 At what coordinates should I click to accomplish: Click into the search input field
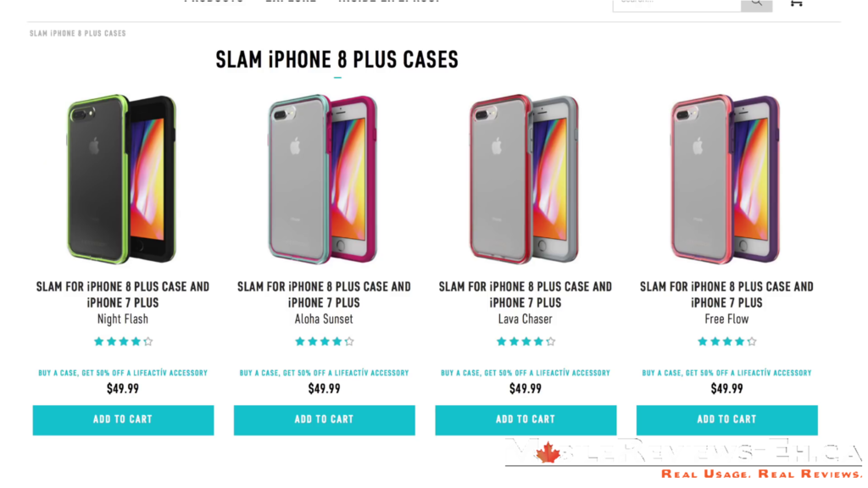[x=676, y=4]
